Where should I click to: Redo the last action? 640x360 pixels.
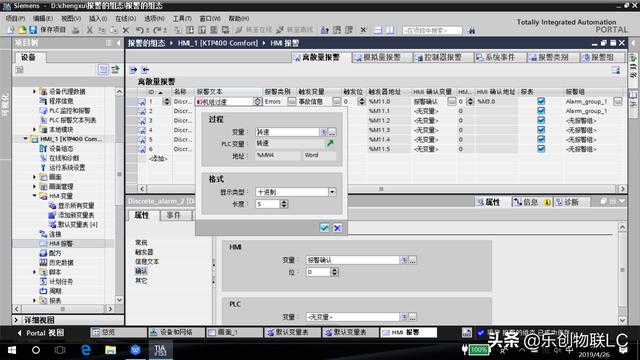[x=157, y=30]
